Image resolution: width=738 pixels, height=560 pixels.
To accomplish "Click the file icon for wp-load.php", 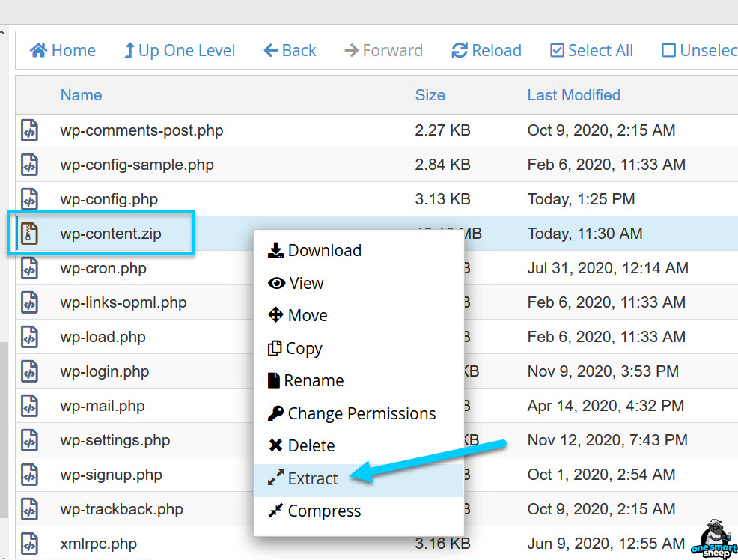I will click(29, 337).
